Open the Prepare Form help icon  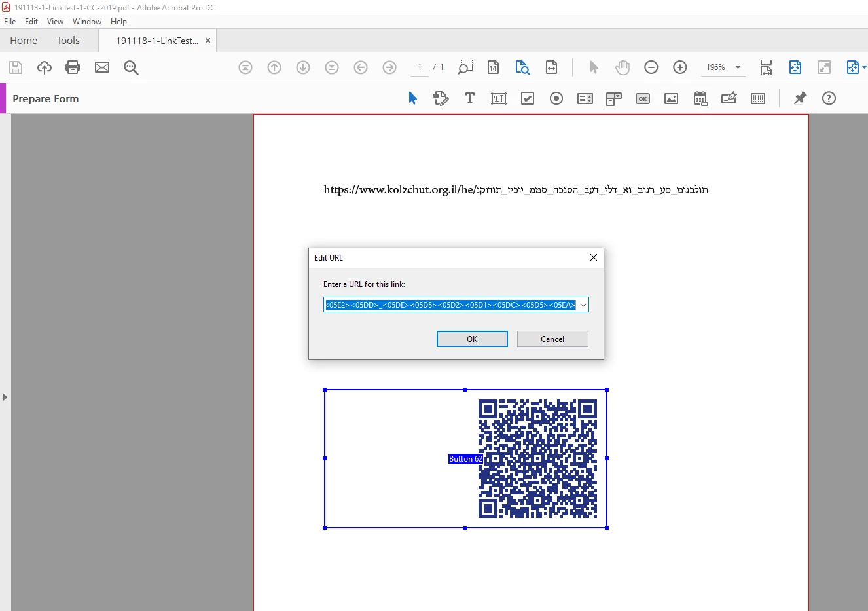pyautogui.click(x=829, y=98)
